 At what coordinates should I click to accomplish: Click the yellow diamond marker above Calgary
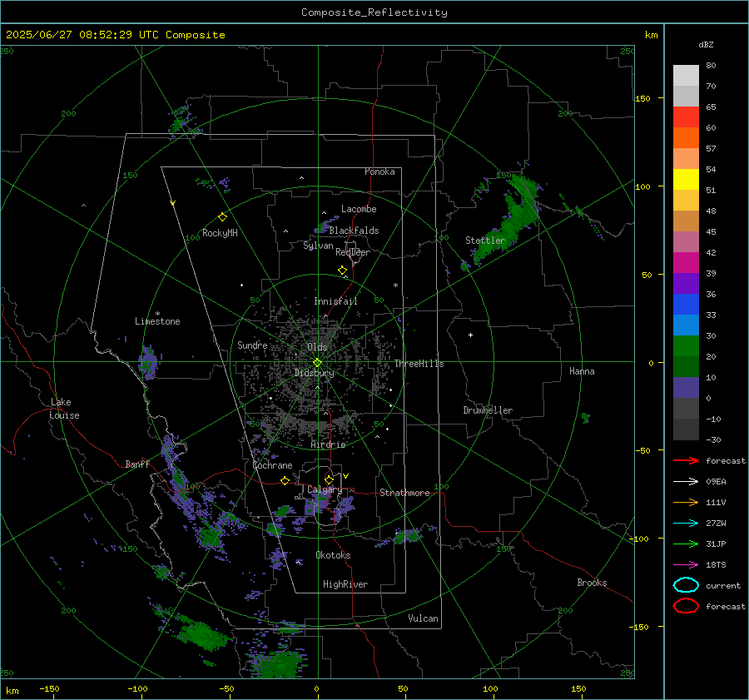[329, 479]
